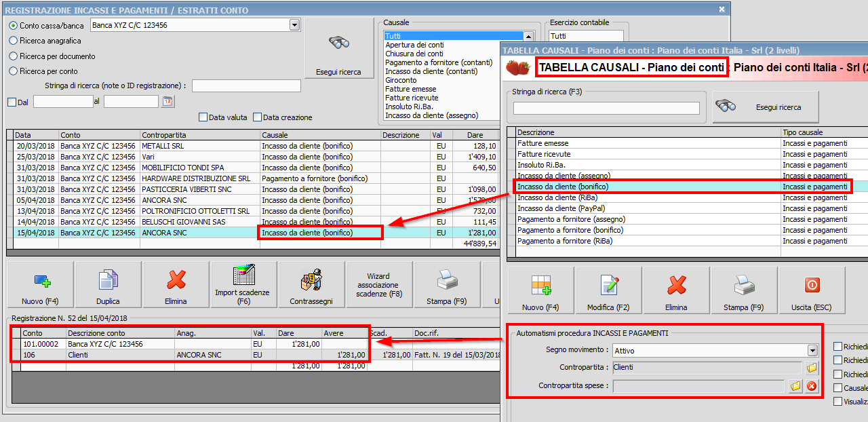Click Modifica (F2) in causali table
This screenshot has height=422, width=868.
tap(609, 290)
